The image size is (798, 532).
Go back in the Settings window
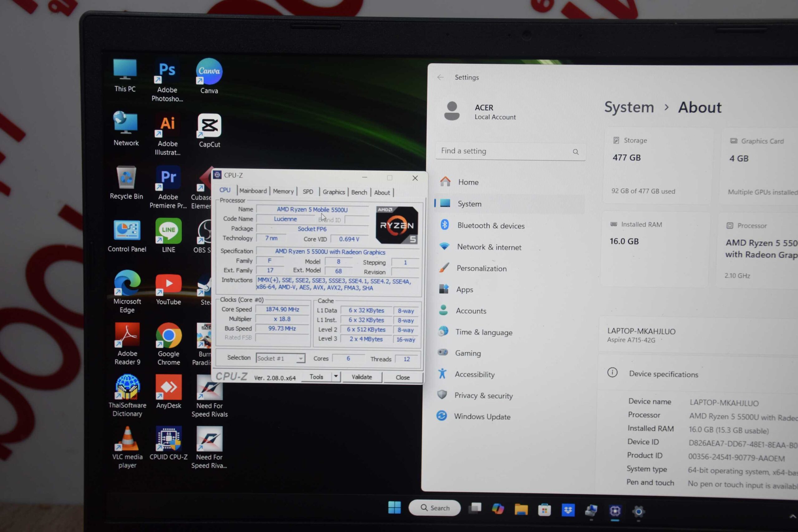[x=440, y=77]
